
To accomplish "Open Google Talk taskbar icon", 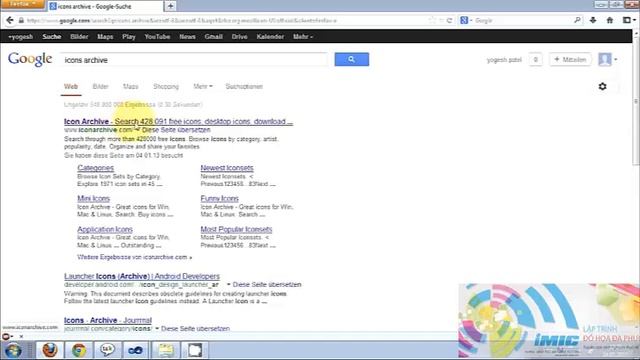I will [x=107, y=350].
